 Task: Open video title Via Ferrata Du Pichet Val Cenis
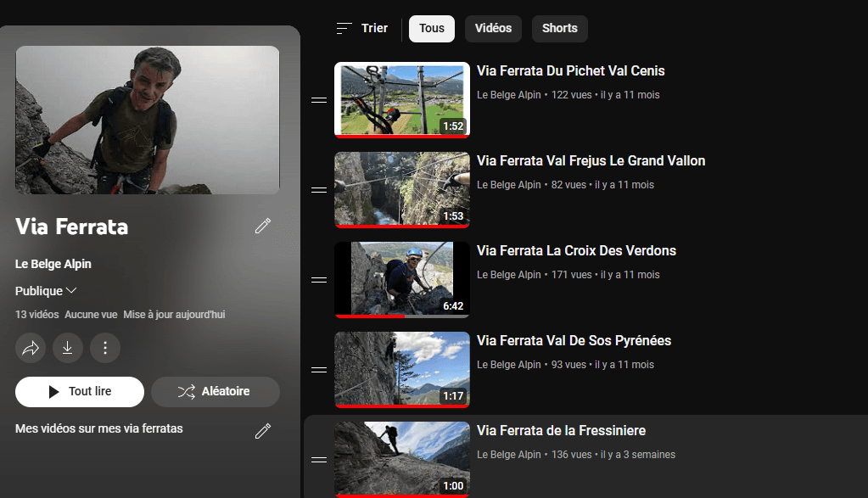(571, 70)
